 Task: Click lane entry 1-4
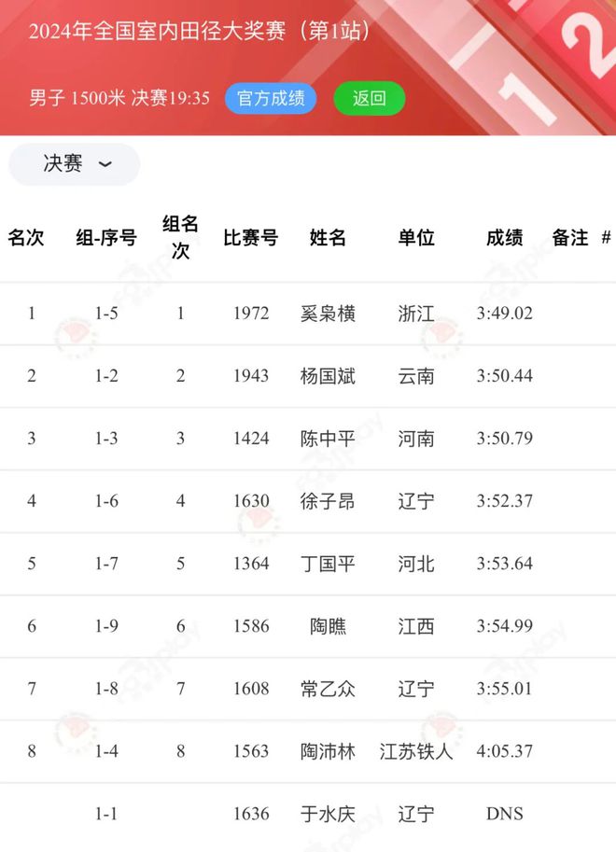click(106, 751)
